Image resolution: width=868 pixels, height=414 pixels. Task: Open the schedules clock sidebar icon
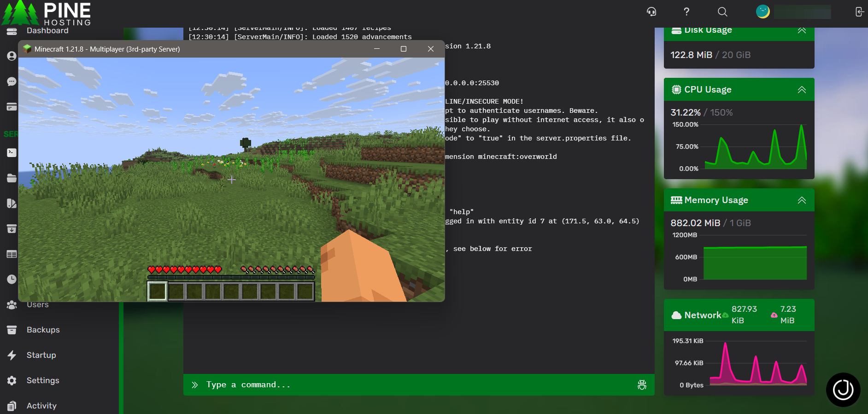coord(12,279)
